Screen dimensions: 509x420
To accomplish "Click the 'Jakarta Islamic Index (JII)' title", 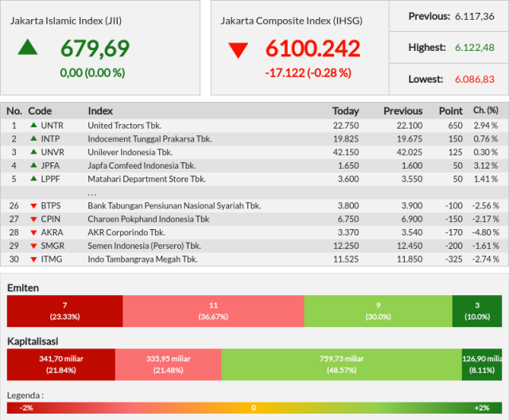I will coord(66,21).
